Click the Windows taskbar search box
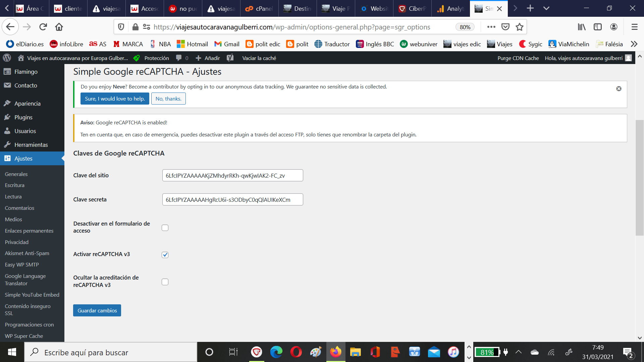The width and height of the screenshot is (644, 362). [x=111, y=352]
